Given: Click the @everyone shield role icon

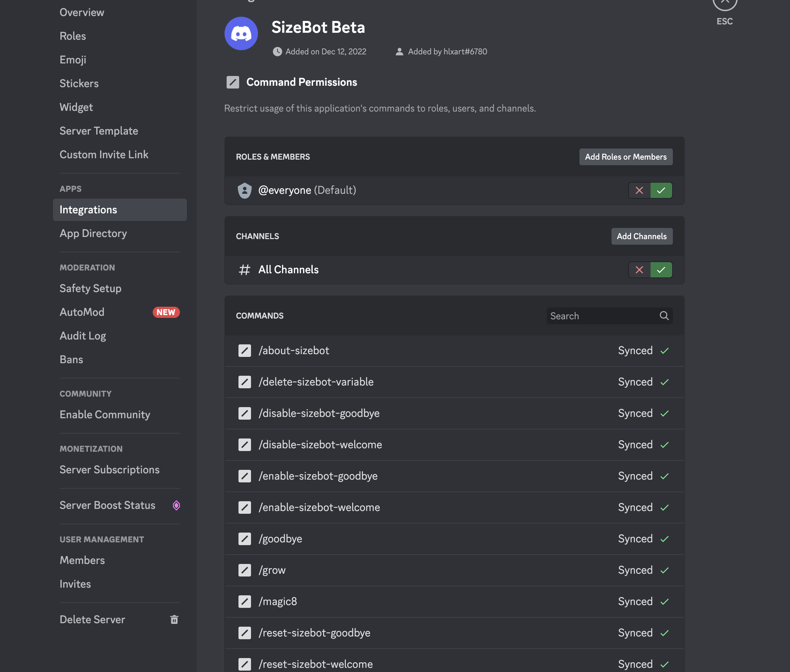Looking at the screenshot, I should 244,190.
